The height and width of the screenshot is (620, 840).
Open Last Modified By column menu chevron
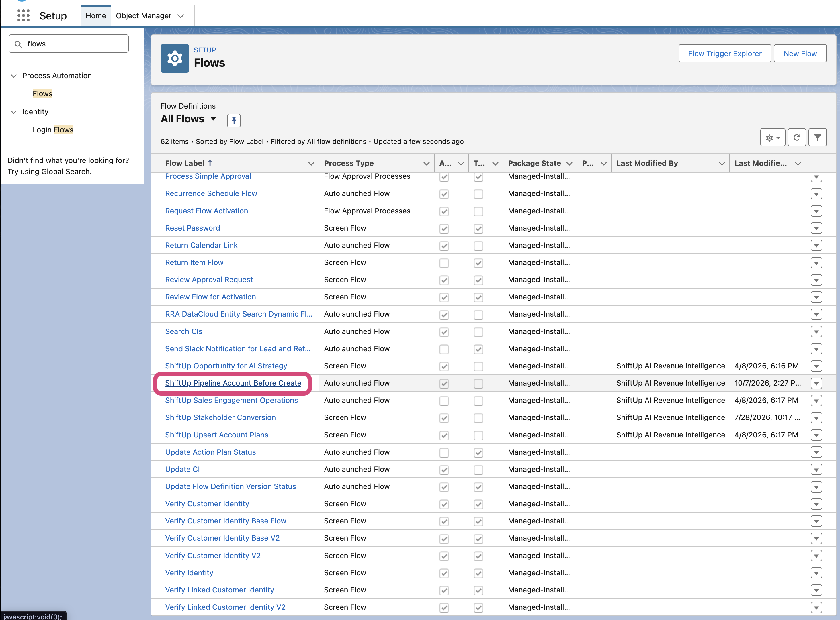pos(721,163)
